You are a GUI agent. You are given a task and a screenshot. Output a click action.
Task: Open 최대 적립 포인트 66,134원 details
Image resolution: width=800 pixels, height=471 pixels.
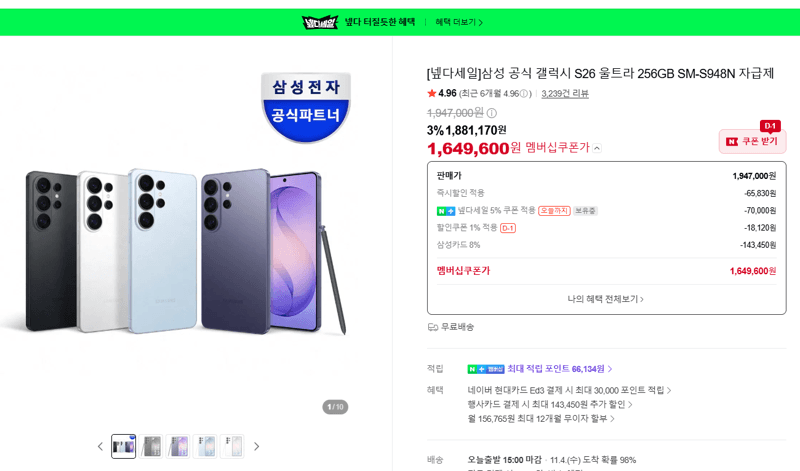[559, 369]
